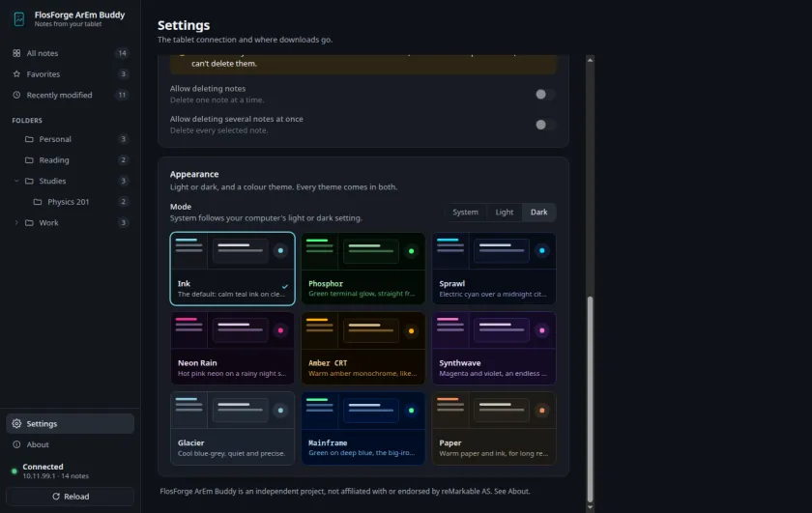Choose the Synthwave colour theme

click(x=494, y=349)
